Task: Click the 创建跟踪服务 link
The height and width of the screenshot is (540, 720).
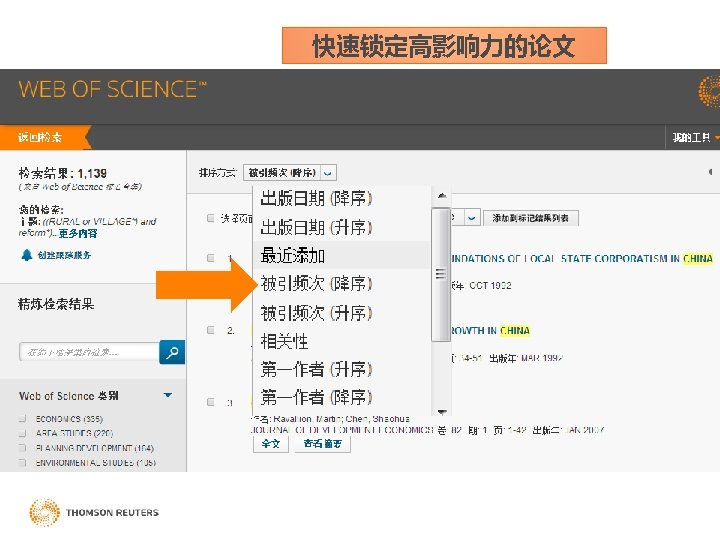Action: [x=64, y=255]
